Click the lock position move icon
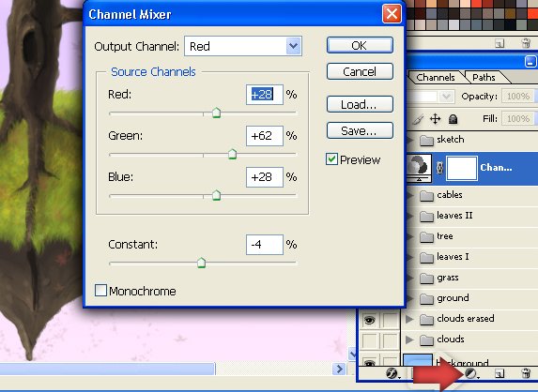 (435, 119)
